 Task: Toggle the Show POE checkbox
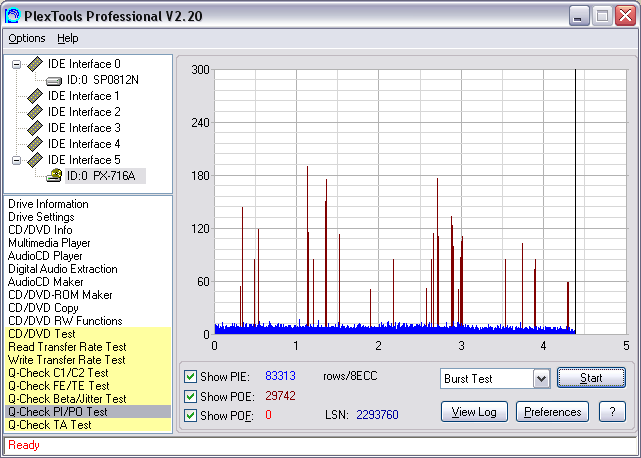190,396
